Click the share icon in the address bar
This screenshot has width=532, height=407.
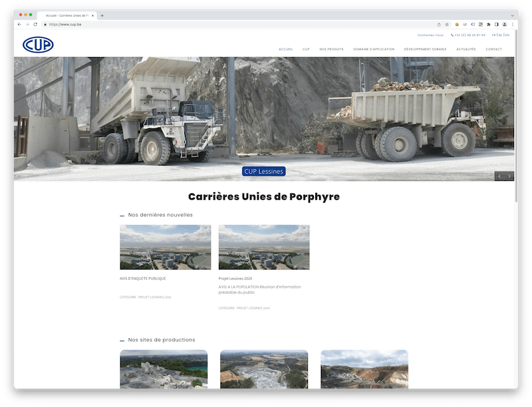click(x=439, y=25)
